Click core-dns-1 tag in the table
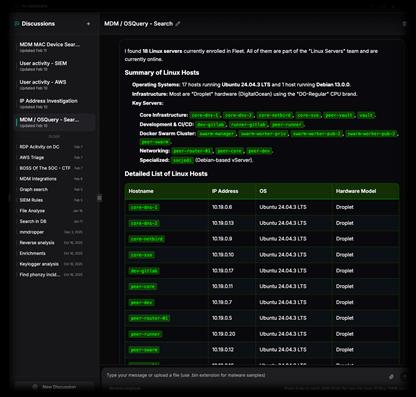Screen dimensions: 416x397 point(144,207)
